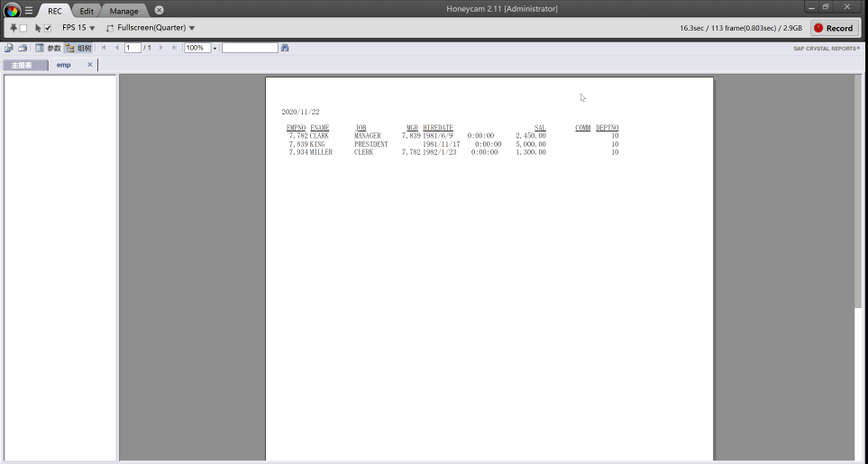868x464 pixels.
Task: Go to the last page arrow
Action: point(174,48)
